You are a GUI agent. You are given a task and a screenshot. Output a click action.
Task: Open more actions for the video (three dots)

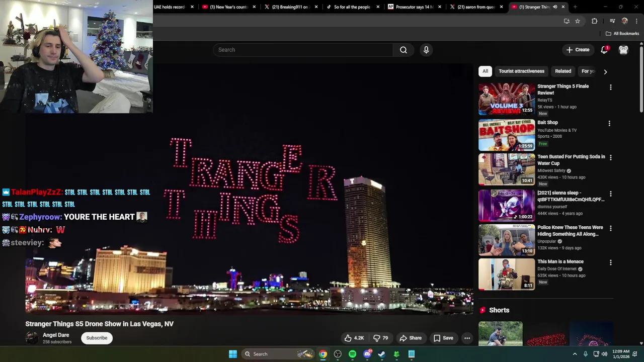pyautogui.click(x=467, y=338)
